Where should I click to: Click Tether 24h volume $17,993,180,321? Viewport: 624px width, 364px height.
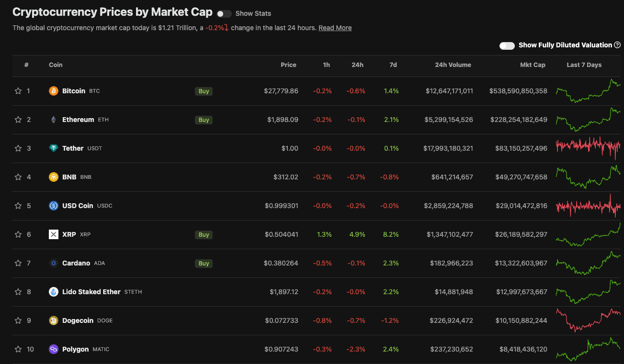point(448,148)
